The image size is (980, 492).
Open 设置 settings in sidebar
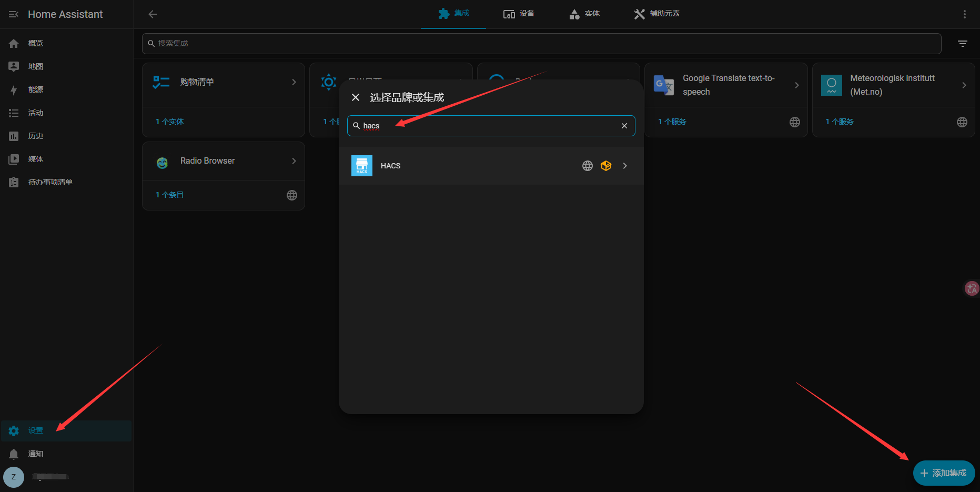pos(66,430)
